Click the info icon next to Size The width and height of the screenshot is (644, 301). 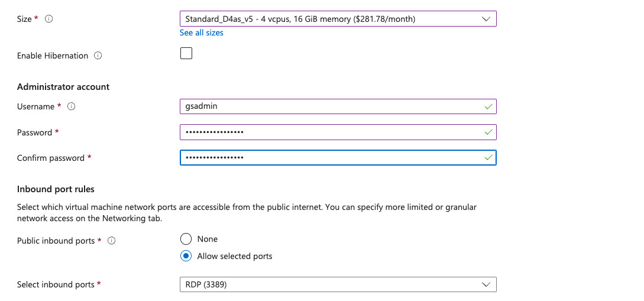pos(49,19)
